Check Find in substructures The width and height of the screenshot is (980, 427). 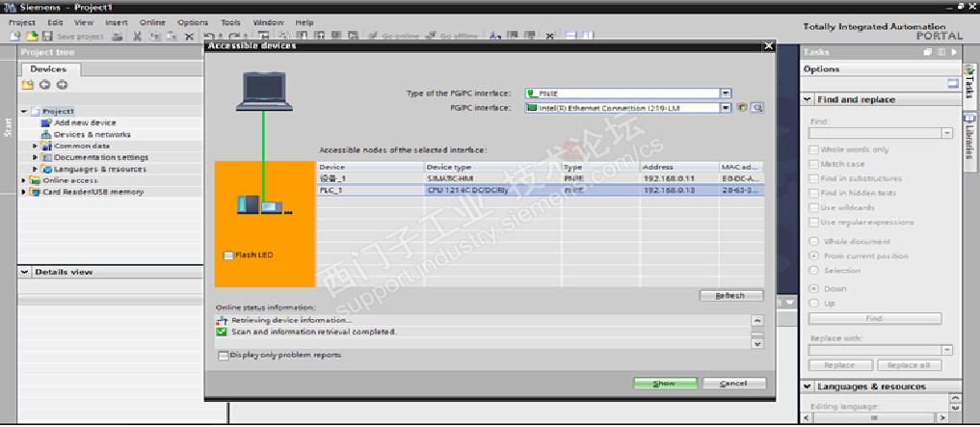click(x=813, y=178)
